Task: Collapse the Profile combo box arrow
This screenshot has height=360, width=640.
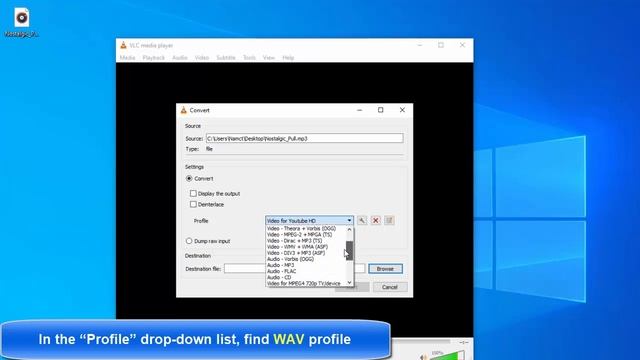Action: click(x=349, y=220)
